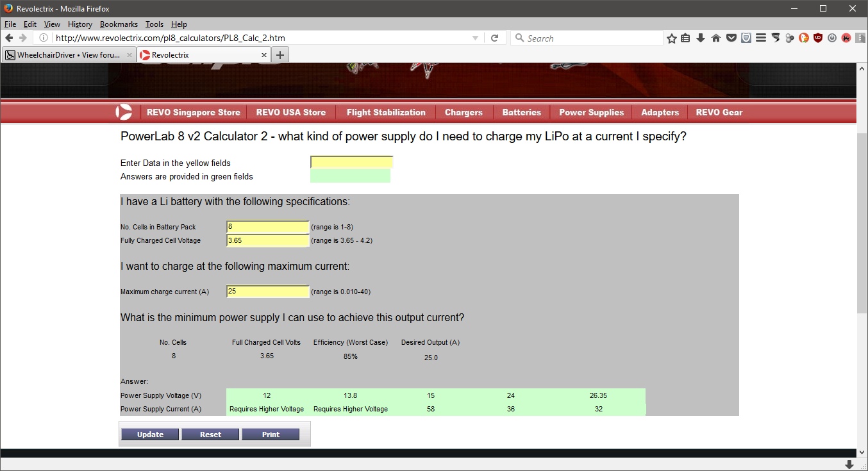Open the Firefox hamburger menu
The width and height of the screenshot is (868, 471).
click(x=761, y=38)
